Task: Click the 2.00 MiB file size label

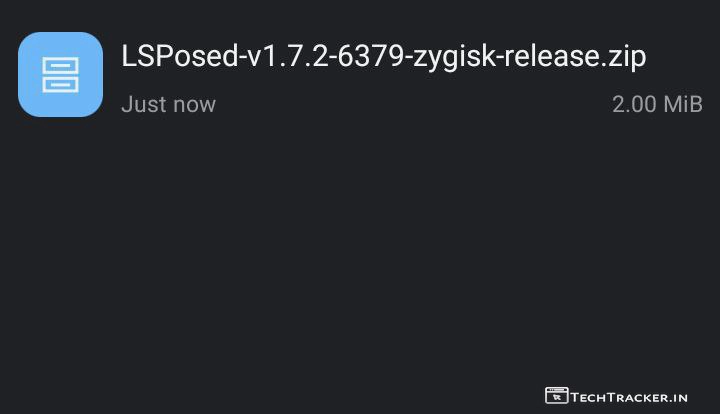Action: pos(657,104)
